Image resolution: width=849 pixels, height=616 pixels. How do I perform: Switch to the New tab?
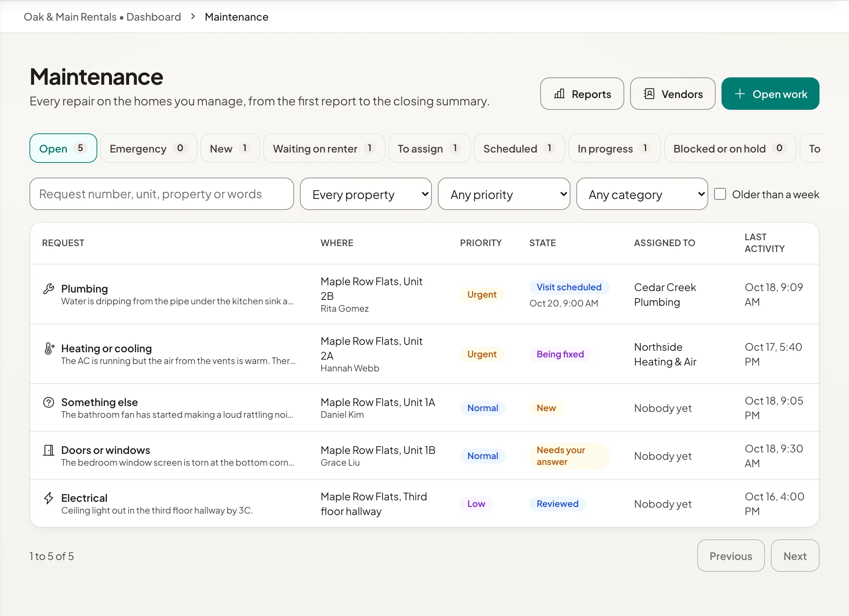point(230,148)
